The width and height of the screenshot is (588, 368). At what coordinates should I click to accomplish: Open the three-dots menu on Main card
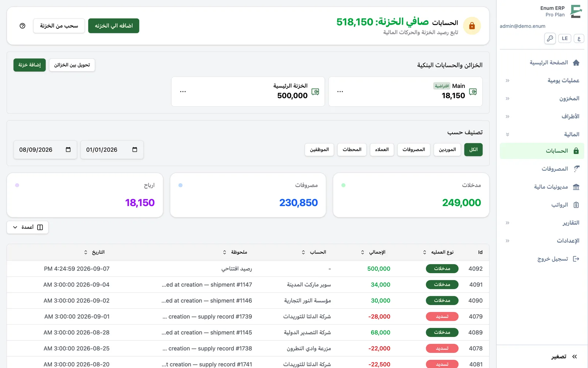(340, 92)
